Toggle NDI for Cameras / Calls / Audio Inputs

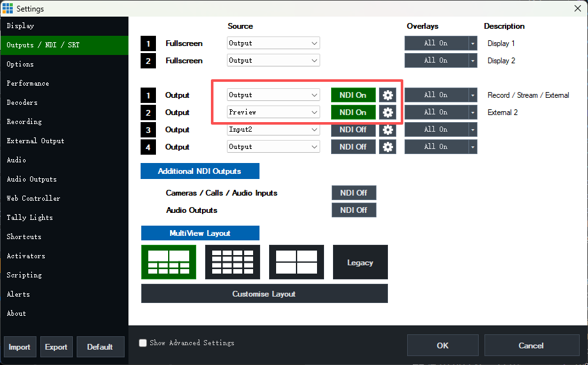tap(353, 193)
